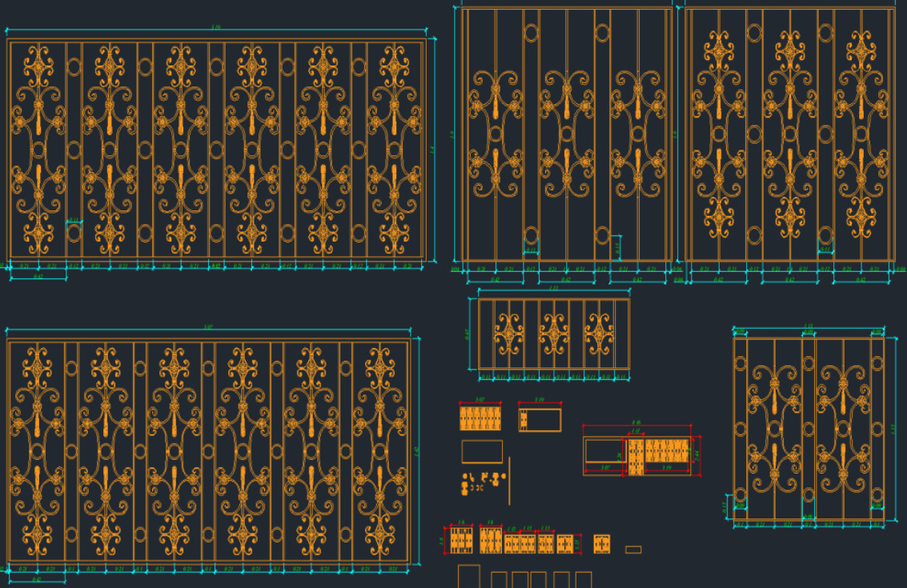Click the loose ornament parts cluster
Image resolution: width=907 pixels, height=588 pixels.
[484, 482]
